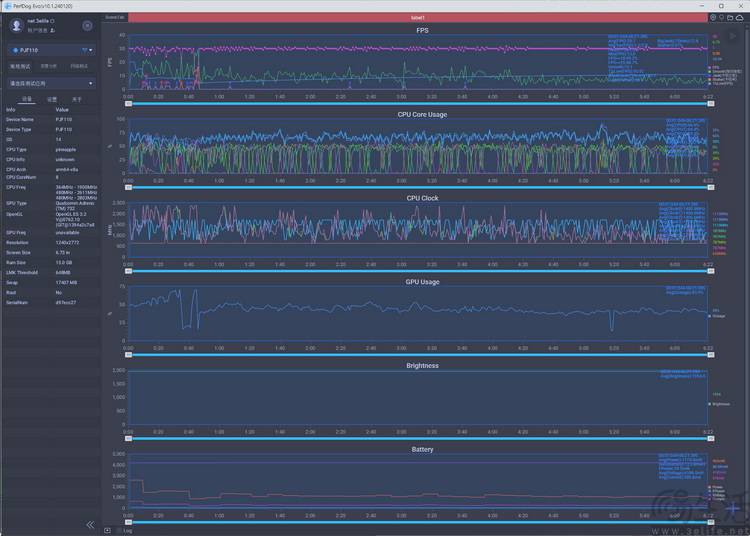Click the Ram Size info row
This screenshot has width=750, height=536.
(51, 263)
